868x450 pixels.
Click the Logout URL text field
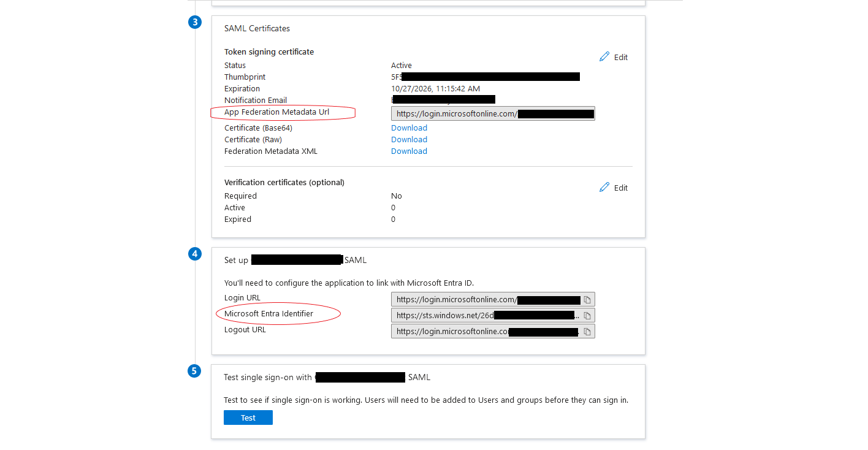click(x=493, y=332)
